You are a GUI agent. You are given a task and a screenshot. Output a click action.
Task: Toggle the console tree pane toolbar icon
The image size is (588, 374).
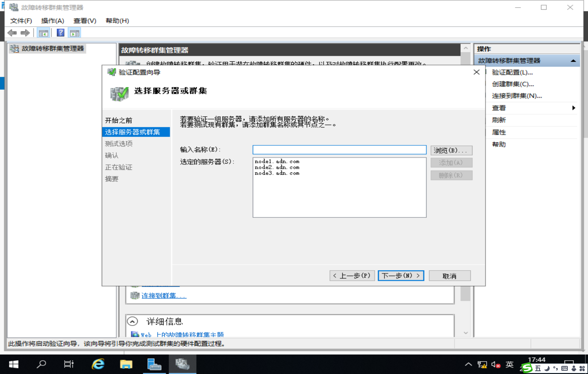coord(43,33)
